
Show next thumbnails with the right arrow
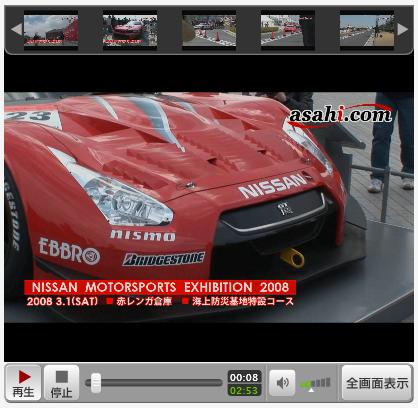(402, 29)
